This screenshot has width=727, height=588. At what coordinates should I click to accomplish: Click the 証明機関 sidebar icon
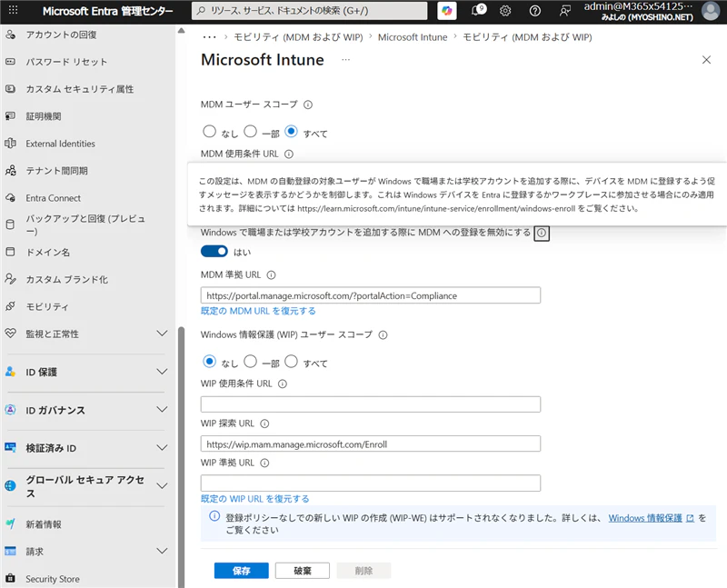pyautogui.click(x=10, y=116)
